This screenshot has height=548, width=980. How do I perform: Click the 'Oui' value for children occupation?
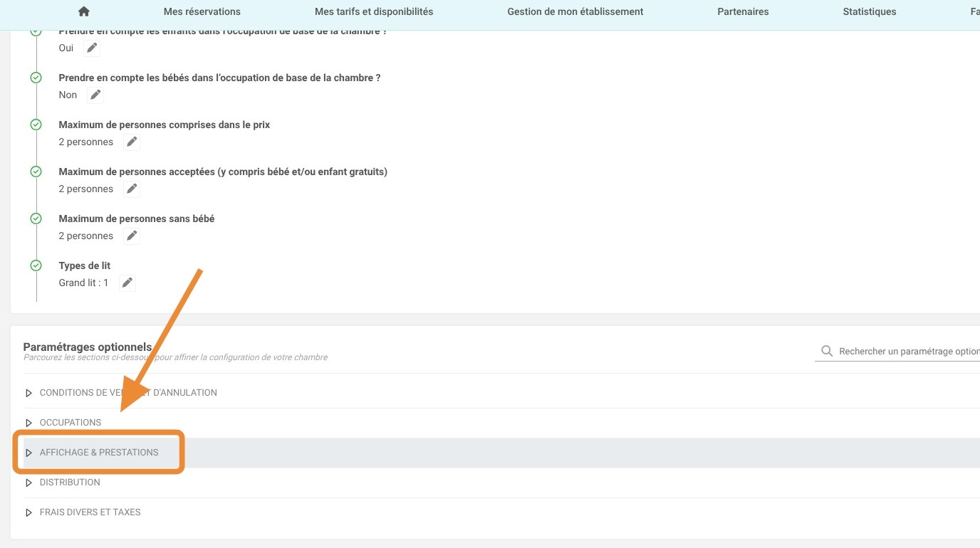point(66,48)
